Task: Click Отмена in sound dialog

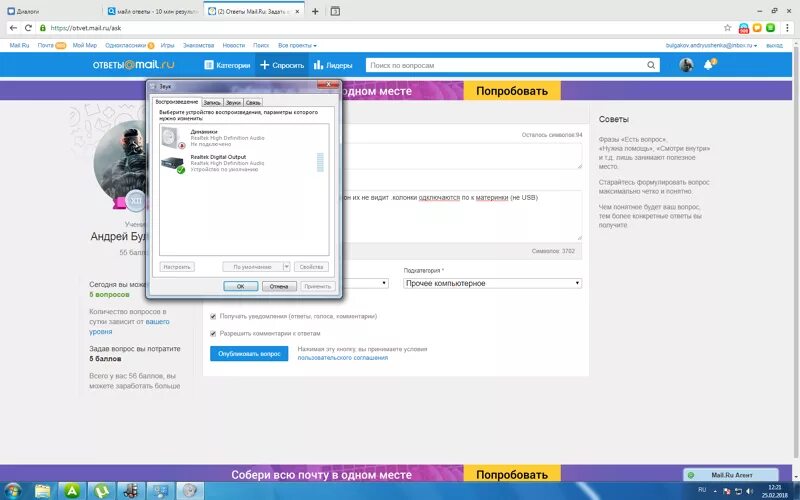Action: coord(279,286)
